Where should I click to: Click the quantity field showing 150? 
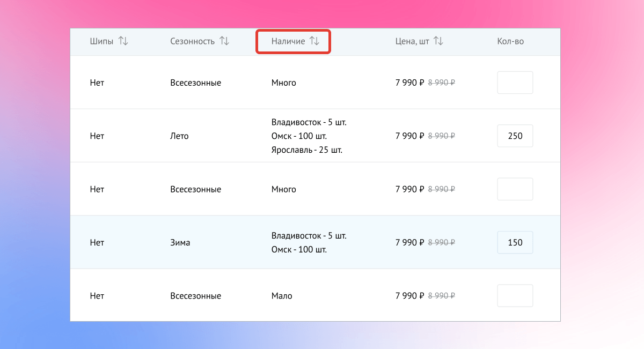click(x=515, y=242)
